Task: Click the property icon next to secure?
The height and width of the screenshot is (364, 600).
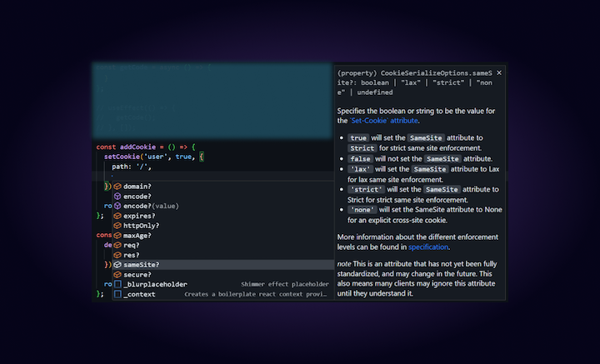Action: [x=117, y=274]
